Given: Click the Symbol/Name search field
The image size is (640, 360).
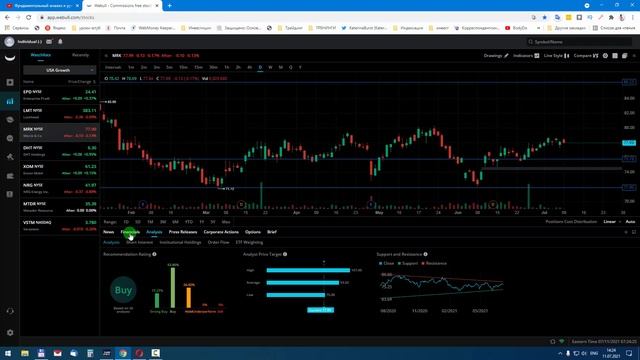Looking at the screenshot, I should (580, 42).
